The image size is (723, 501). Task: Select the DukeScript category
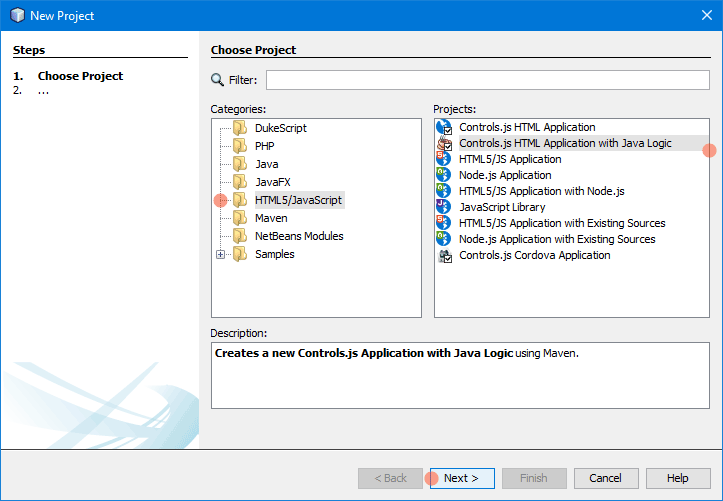pyautogui.click(x=280, y=128)
